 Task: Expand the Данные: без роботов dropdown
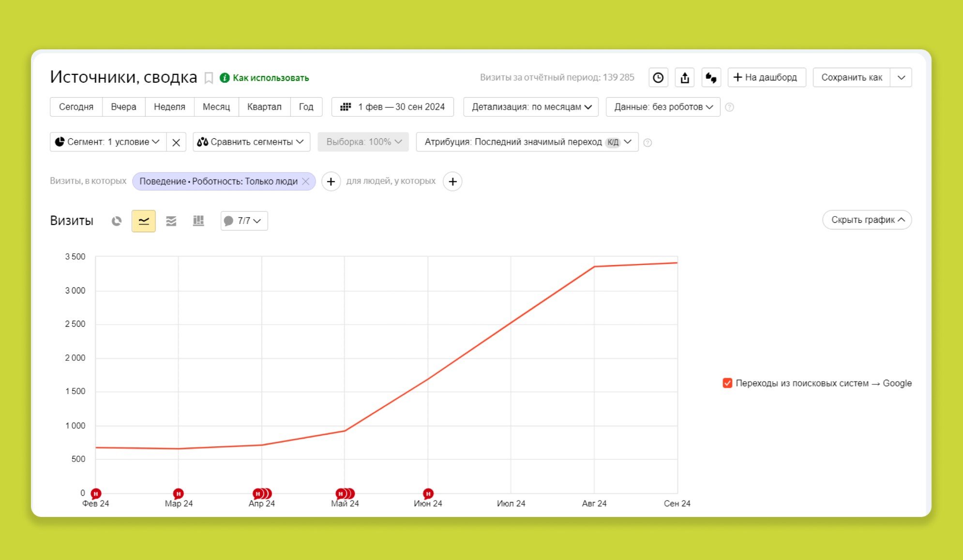pos(662,107)
